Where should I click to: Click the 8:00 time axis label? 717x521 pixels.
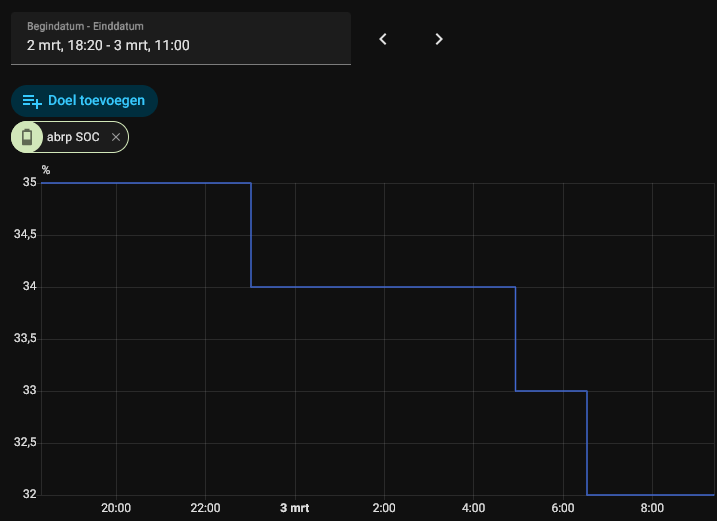click(x=652, y=508)
